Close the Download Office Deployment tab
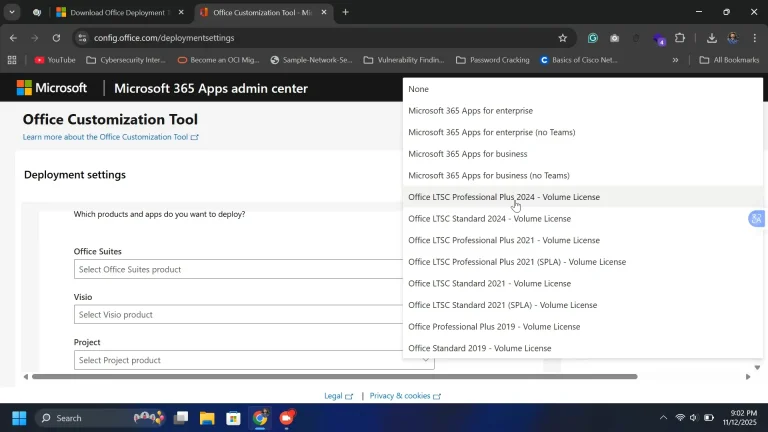This screenshot has height=432, width=768. coord(181,12)
